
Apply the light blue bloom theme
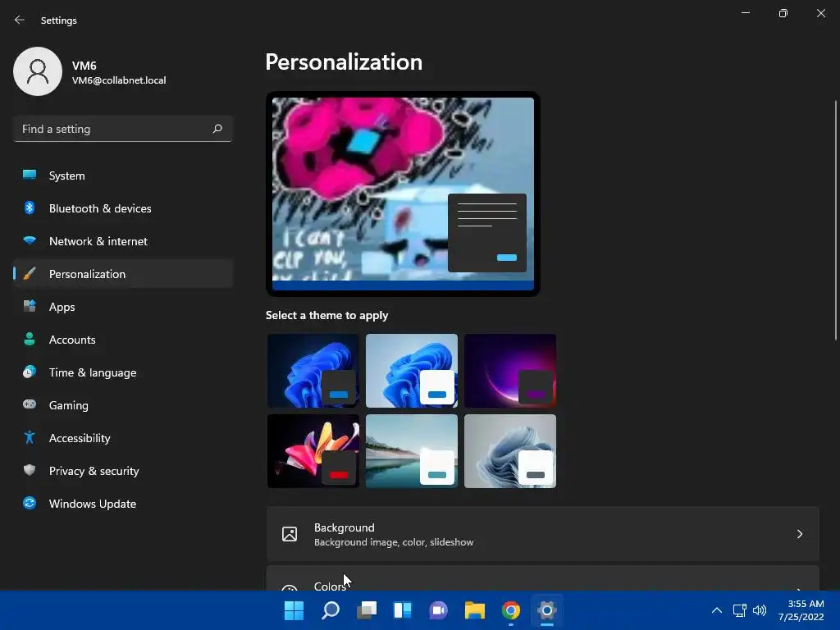coord(412,370)
